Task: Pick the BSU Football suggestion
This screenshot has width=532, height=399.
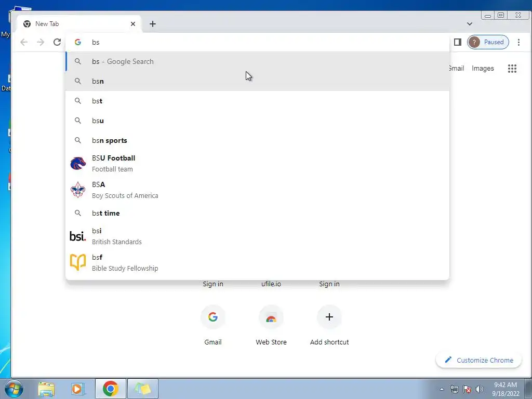Action: (257, 164)
